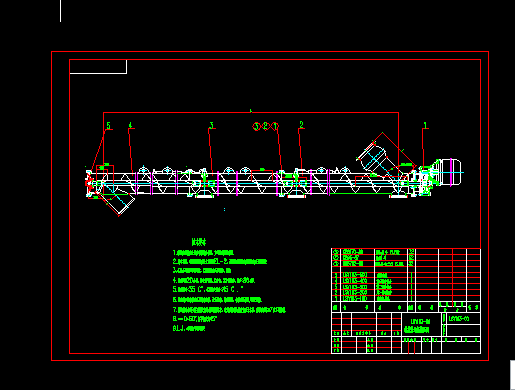Screen dimensions: 515x390
Task: Click the circled 2 balloon
Action: pos(265,126)
